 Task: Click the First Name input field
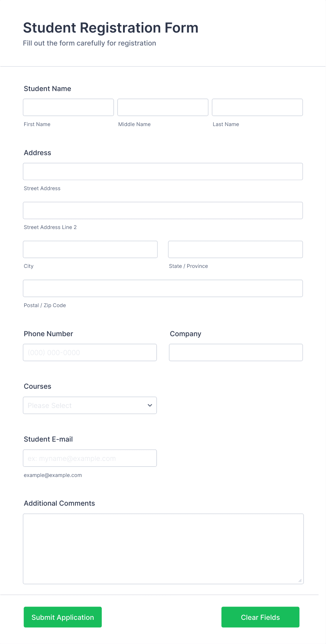pos(68,107)
